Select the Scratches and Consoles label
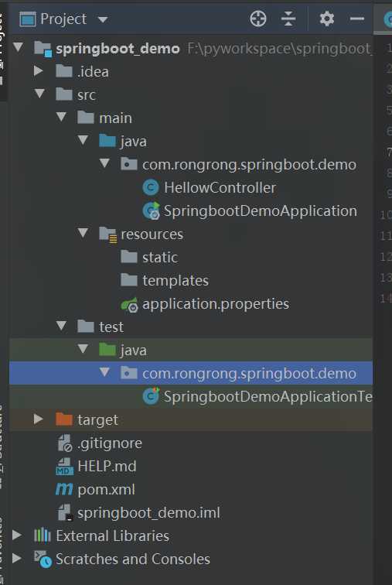 tap(133, 559)
